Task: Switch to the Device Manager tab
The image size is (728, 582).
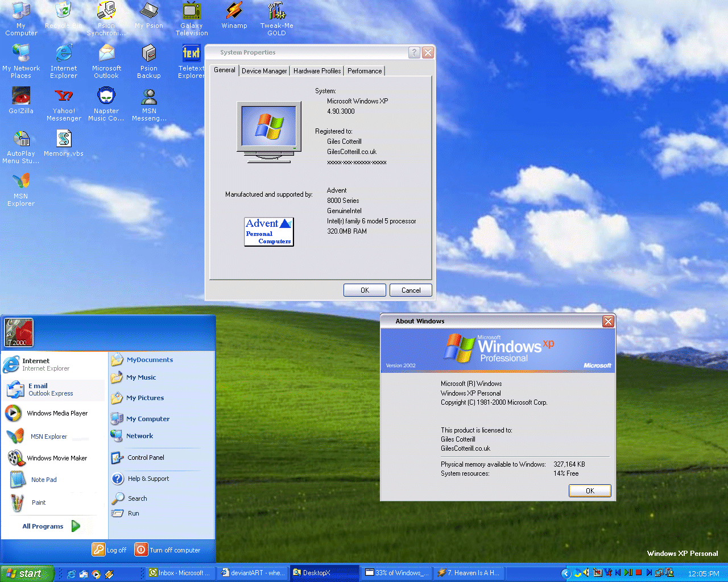Action: pos(264,70)
